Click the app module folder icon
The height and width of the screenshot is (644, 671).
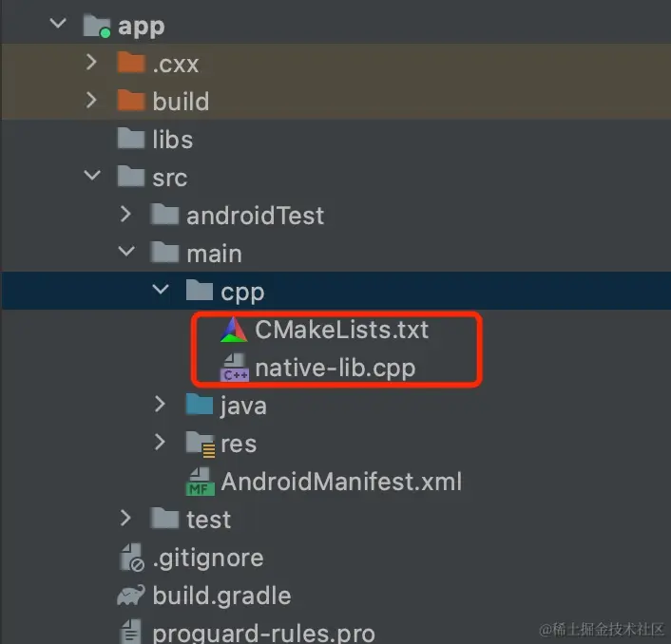[97, 26]
